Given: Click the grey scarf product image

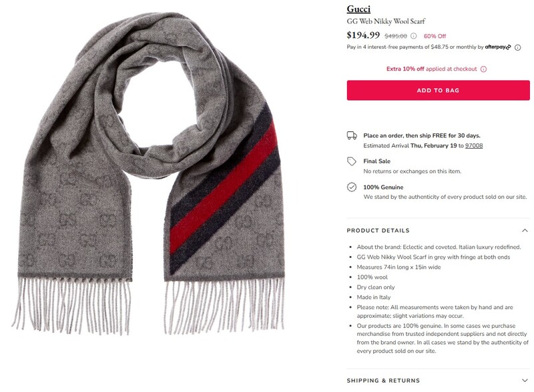Looking at the screenshot, I should 149,173.
